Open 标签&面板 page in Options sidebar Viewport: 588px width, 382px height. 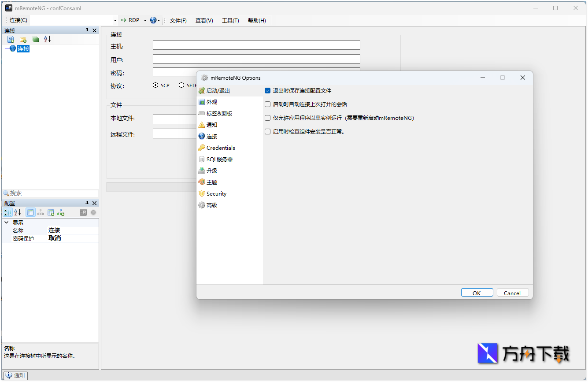[229, 114]
